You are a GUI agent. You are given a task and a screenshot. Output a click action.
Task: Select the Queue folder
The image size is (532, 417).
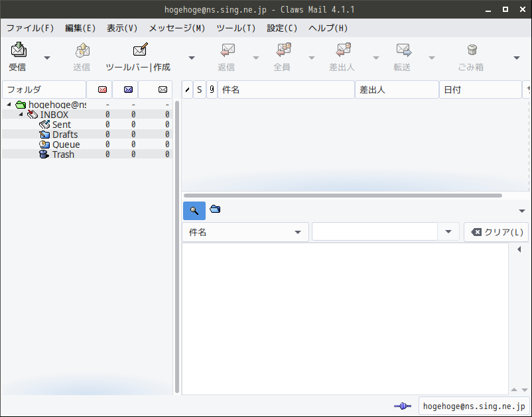tap(87, 144)
